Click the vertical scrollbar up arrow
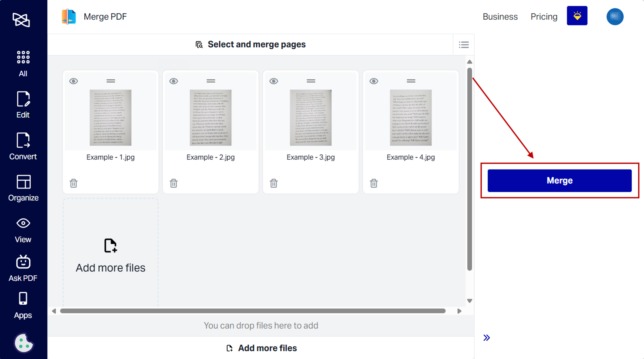This screenshot has width=644, height=359. click(x=470, y=62)
